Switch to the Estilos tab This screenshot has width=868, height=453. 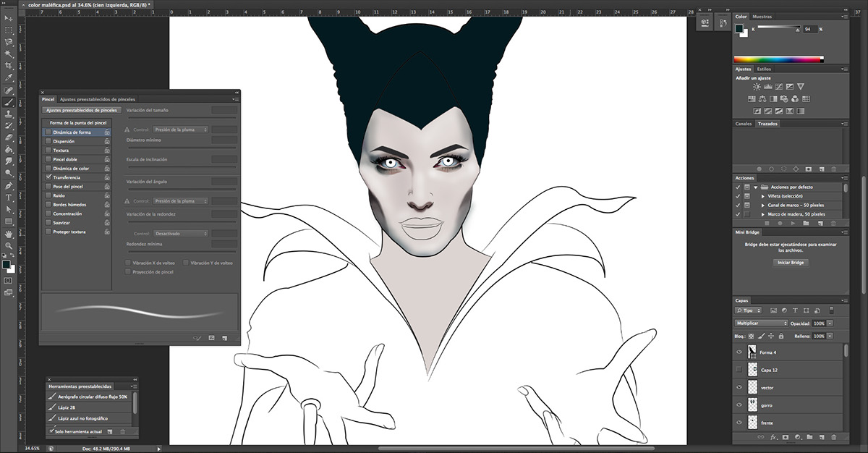click(x=764, y=69)
